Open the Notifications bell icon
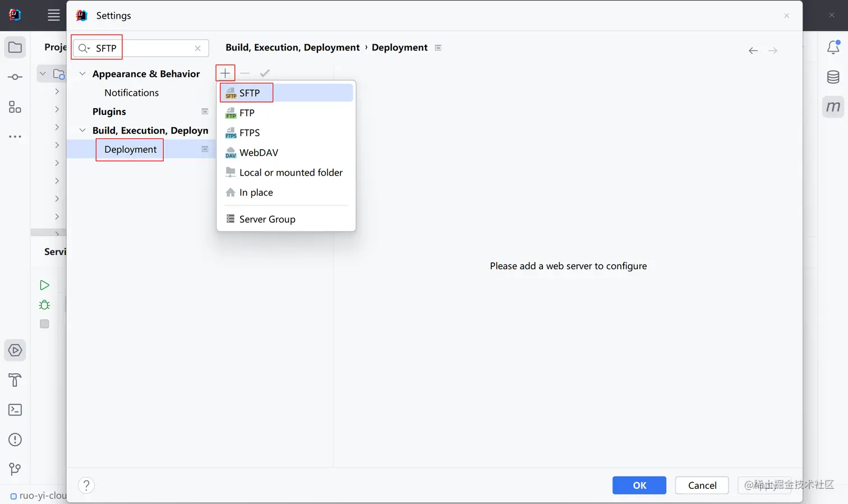This screenshot has width=848, height=504. point(833,47)
